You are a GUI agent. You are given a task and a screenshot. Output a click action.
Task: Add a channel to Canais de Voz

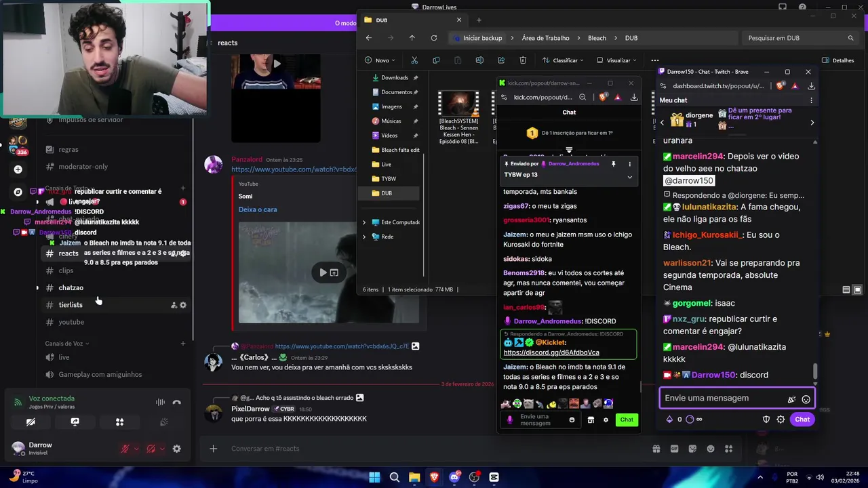tap(183, 344)
